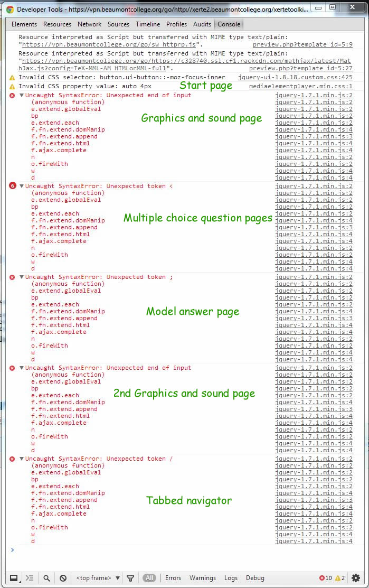Viewport: 369px width, 588px height.
Task: Open the Sources tab
Action: [x=118, y=24]
